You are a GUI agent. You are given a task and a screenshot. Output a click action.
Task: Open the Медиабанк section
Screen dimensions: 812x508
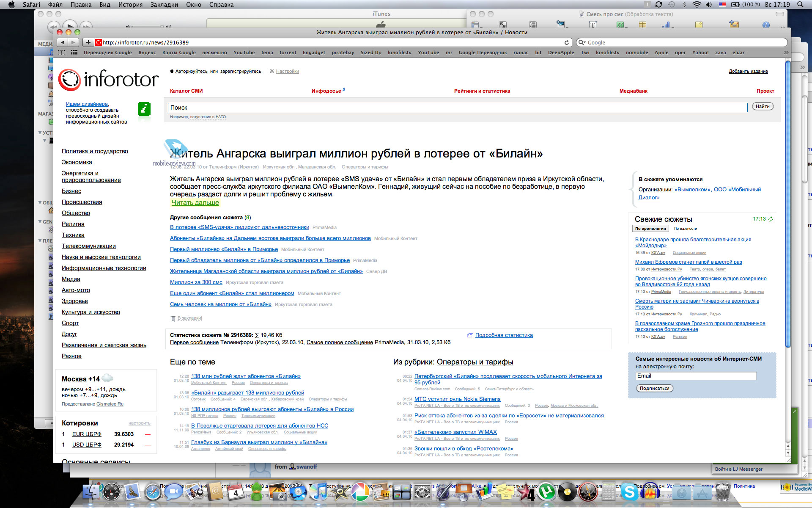point(633,91)
